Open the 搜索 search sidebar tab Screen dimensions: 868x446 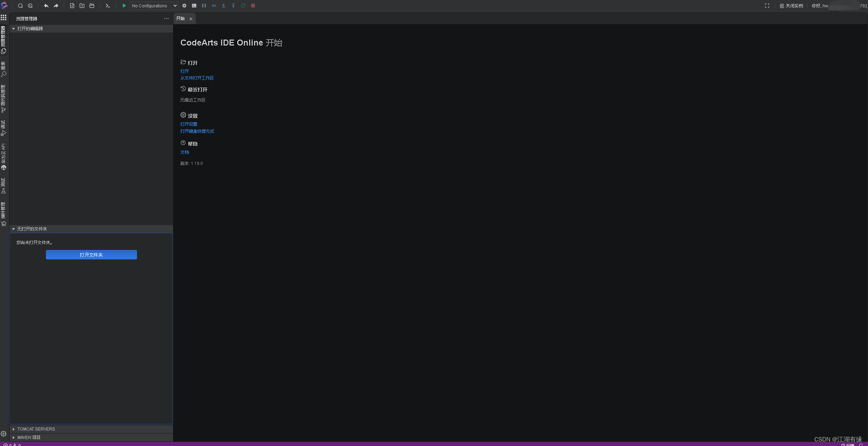4,69
